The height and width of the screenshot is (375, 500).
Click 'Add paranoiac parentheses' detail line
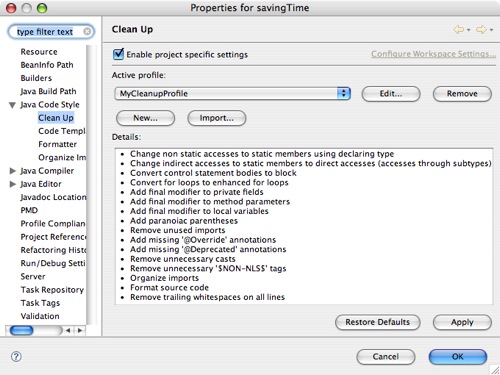coord(184,221)
